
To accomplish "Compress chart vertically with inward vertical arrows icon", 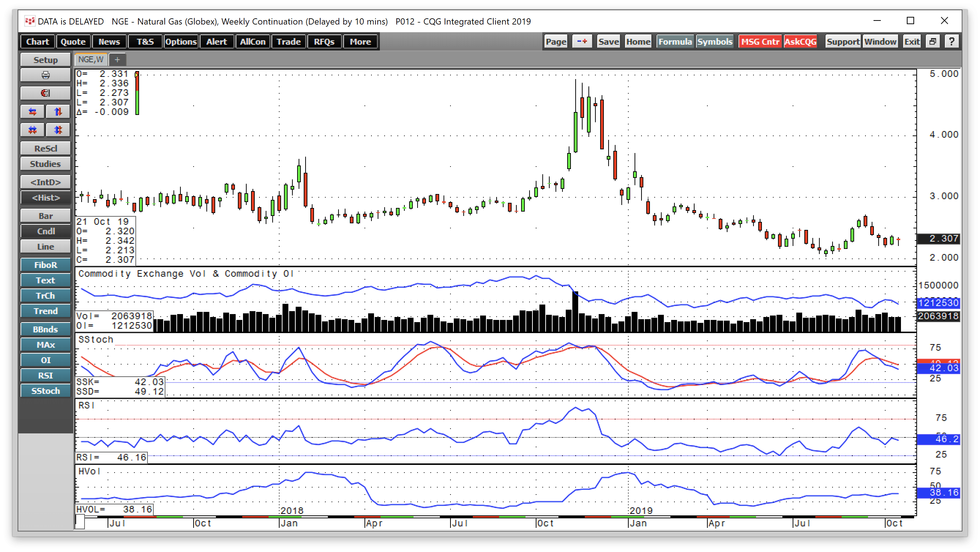I will (x=58, y=130).
